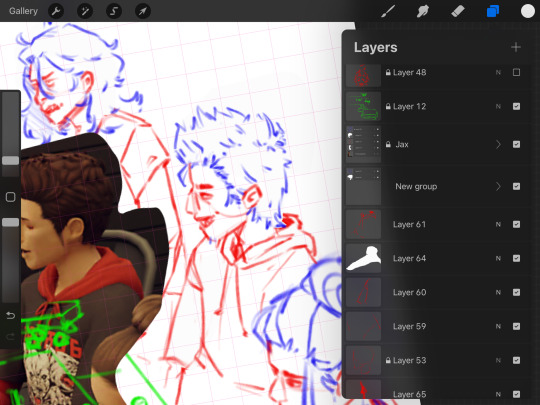Viewport: 540px width, 405px height.
Task: Select the 'Layer 59' name
Action: point(409,326)
